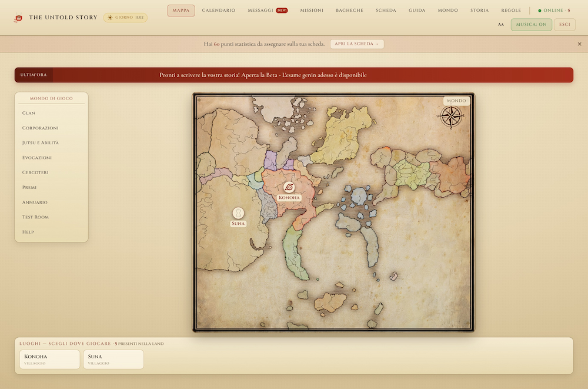The width and height of the screenshot is (588, 389).
Task: Click the Ultim'ora news label
Action: (34, 75)
